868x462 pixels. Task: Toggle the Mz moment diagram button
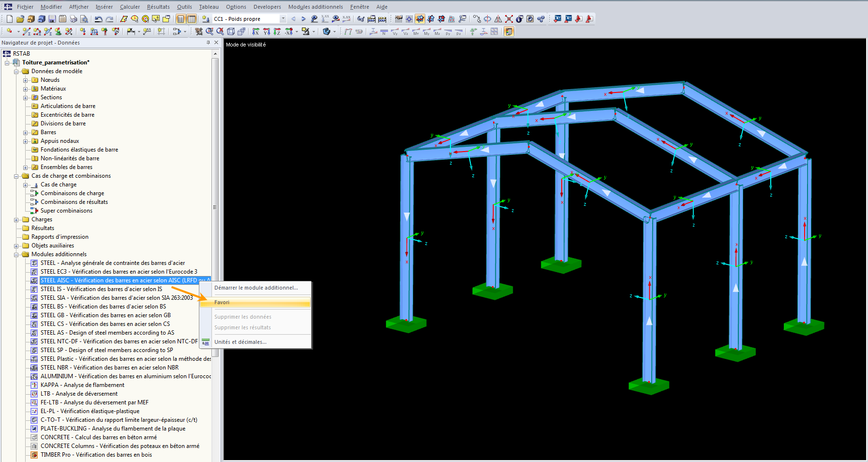coord(437,31)
